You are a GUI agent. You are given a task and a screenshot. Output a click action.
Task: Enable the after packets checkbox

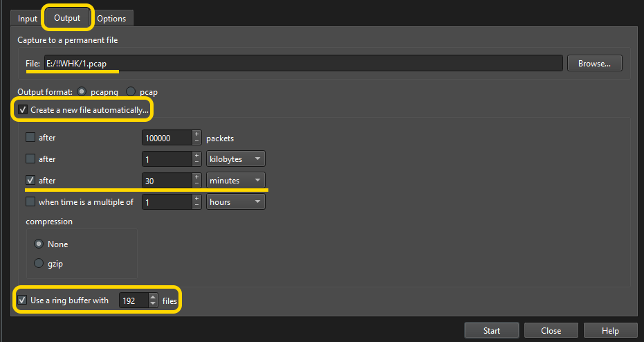coord(30,137)
